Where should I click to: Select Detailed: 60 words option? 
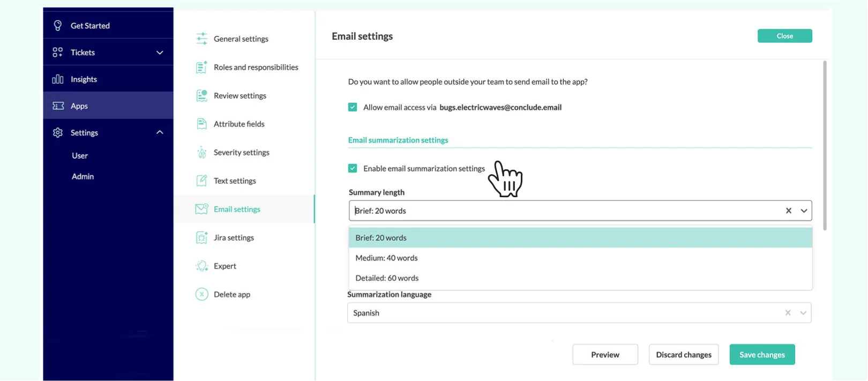(580, 278)
